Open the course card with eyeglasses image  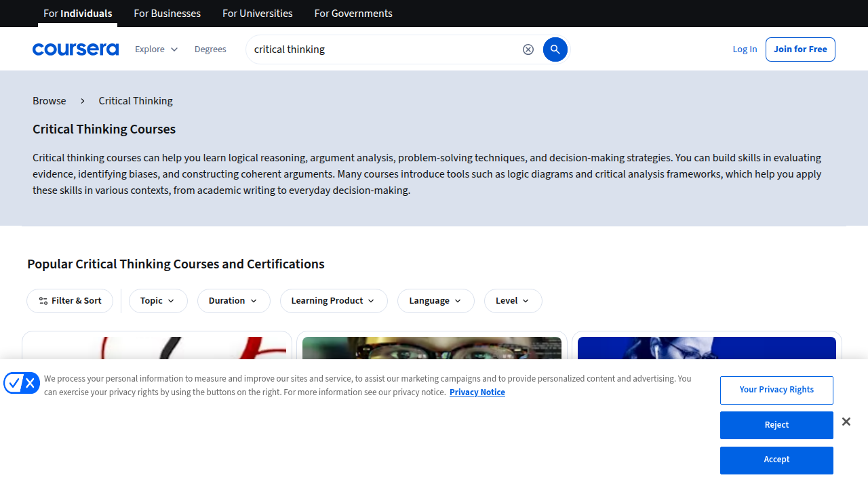[x=432, y=348]
